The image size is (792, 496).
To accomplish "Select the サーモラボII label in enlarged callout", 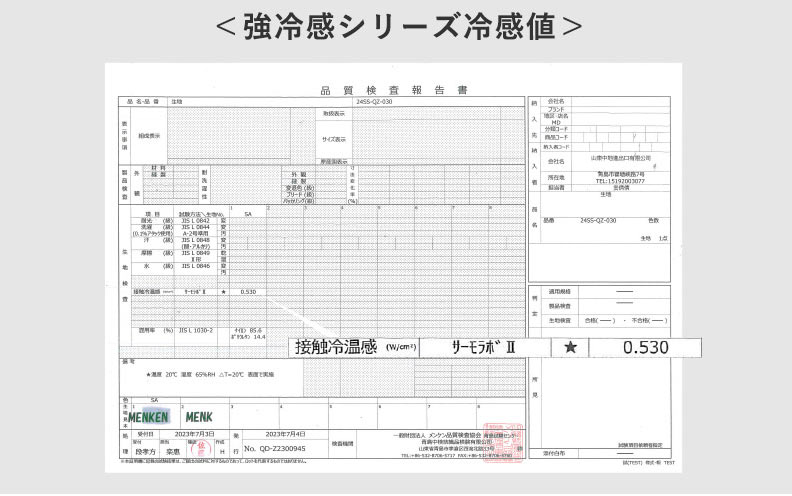I will [x=483, y=348].
